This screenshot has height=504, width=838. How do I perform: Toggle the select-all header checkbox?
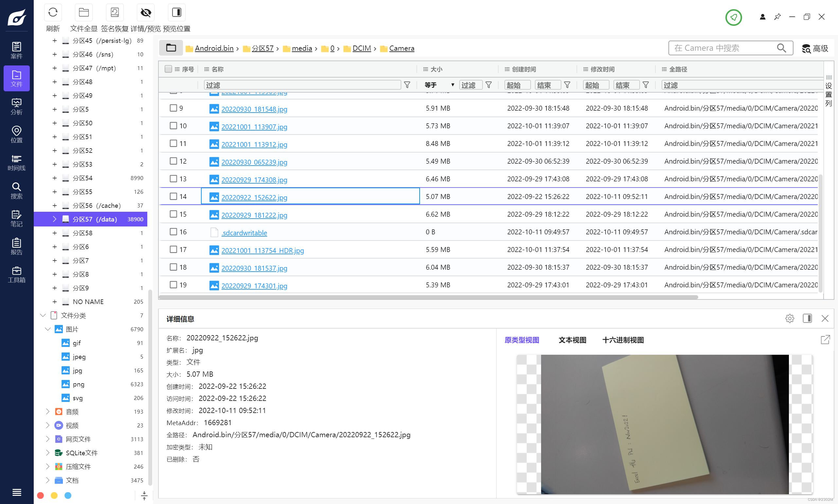(x=168, y=69)
